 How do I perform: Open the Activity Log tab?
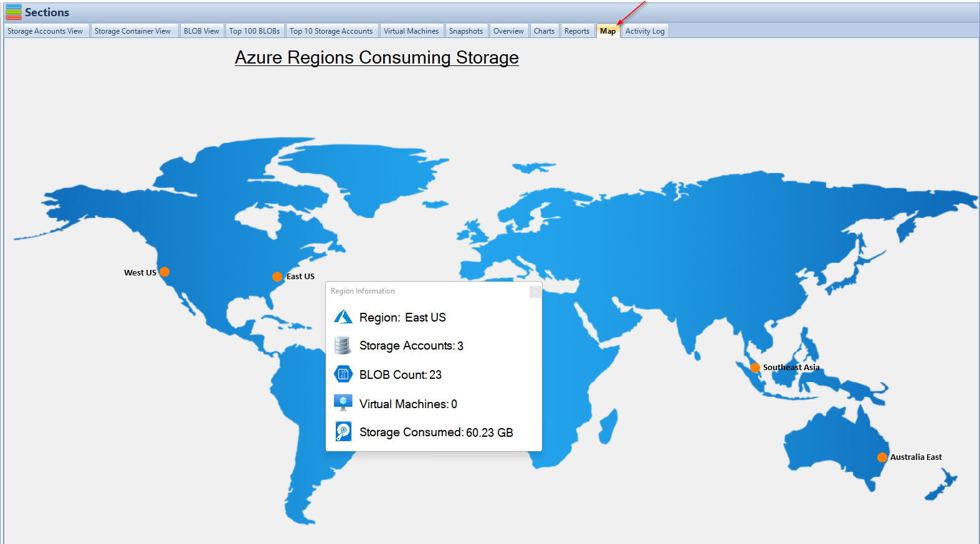(x=645, y=31)
